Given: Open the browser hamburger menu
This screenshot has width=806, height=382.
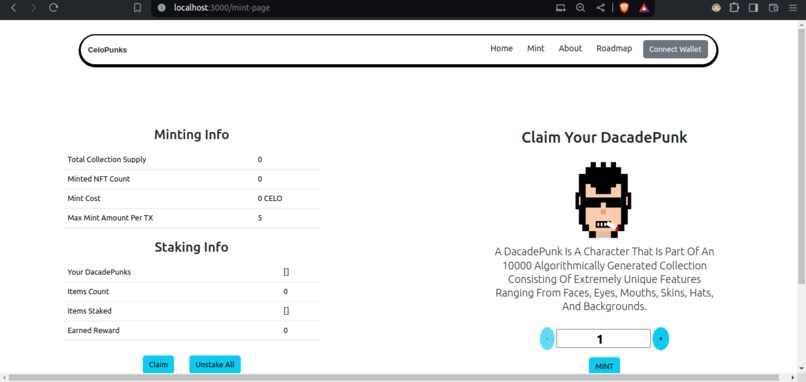Looking at the screenshot, I should tap(793, 8).
